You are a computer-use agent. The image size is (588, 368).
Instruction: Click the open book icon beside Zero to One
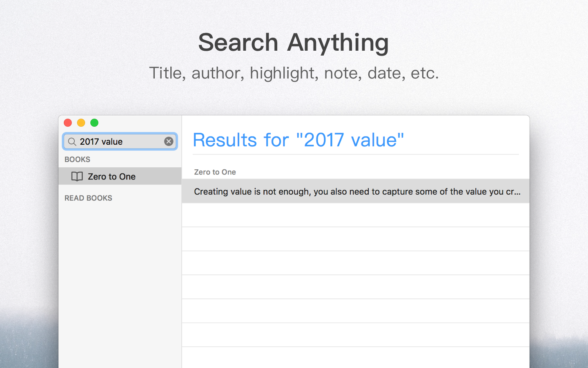[77, 176]
